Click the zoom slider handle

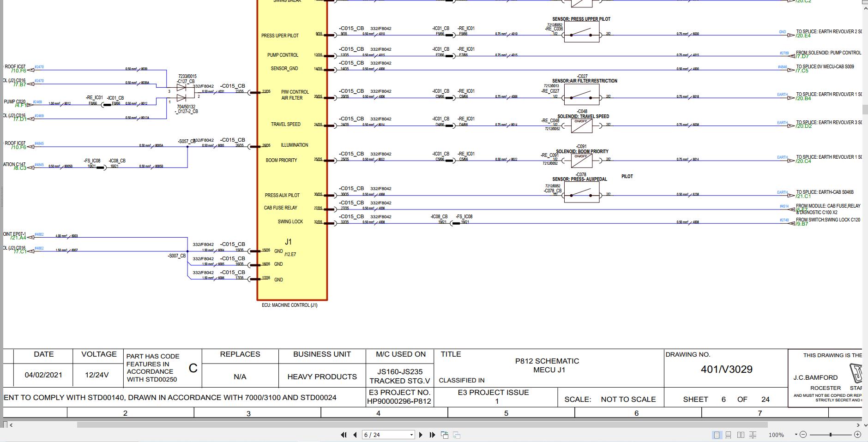point(831,435)
